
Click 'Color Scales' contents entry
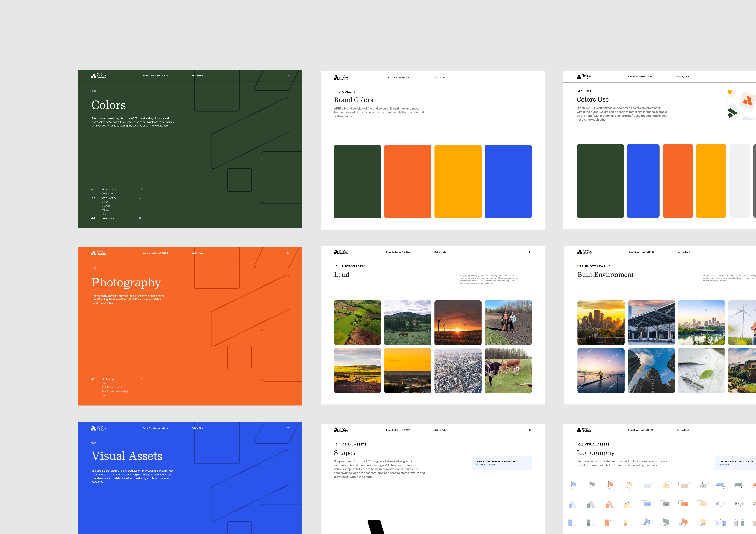(109, 198)
